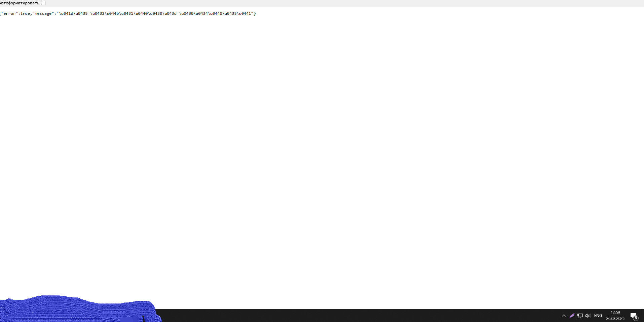Click the Автоформатировать label text
Image resolution: width=644 pixels, height=322 pixels.
point(20,3)
